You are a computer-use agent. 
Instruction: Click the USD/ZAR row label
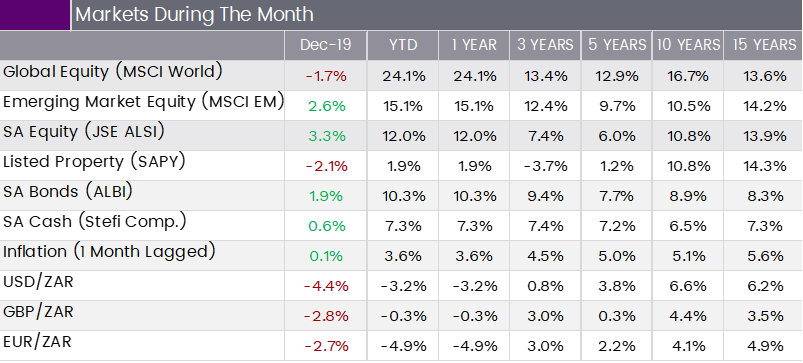(38, 282)
